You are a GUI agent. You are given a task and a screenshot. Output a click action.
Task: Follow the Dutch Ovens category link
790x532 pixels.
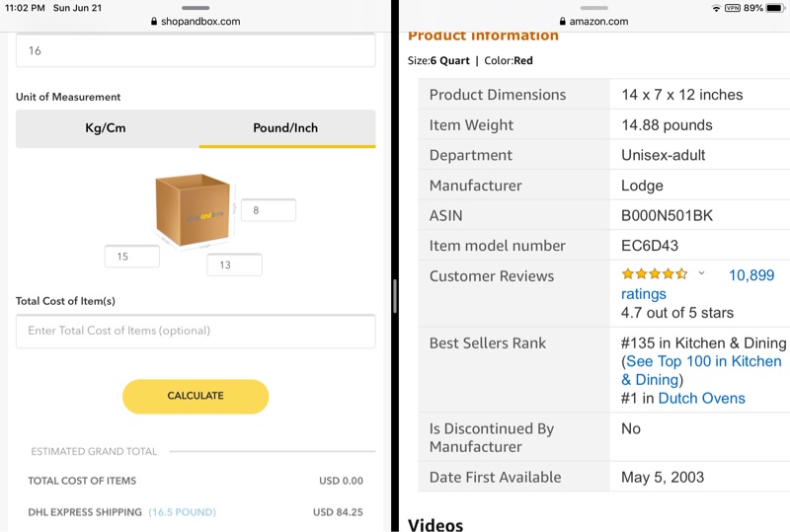click(701, 399)
